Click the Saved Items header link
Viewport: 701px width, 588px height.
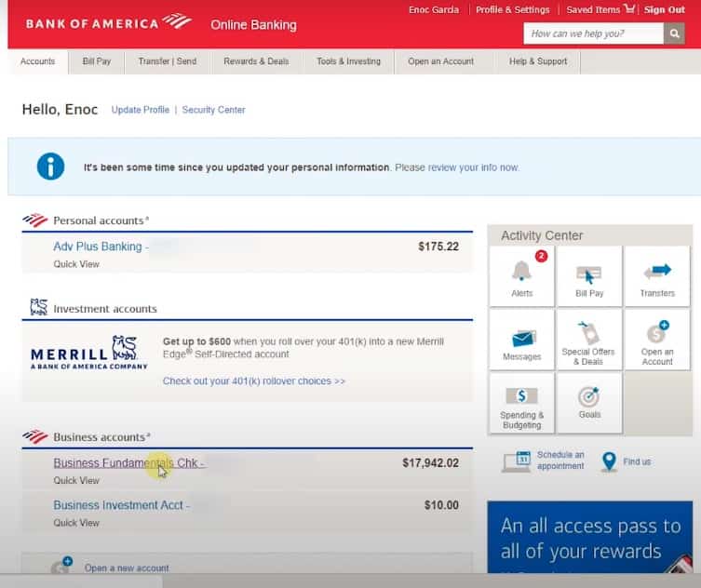point(593,9)
